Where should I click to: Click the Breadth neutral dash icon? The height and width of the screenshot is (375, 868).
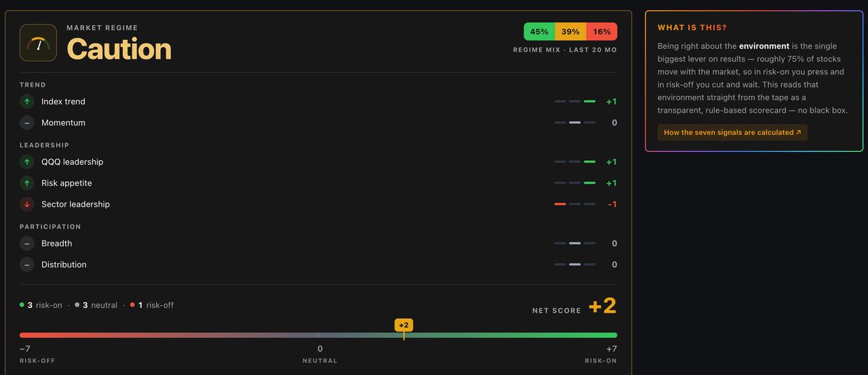[27, 243]
